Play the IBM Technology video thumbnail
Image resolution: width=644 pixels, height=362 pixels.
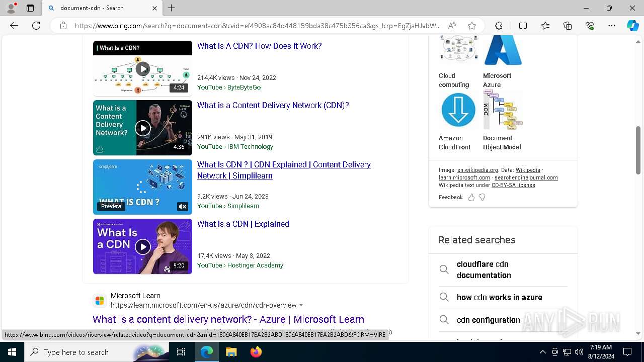pos(142,128)
